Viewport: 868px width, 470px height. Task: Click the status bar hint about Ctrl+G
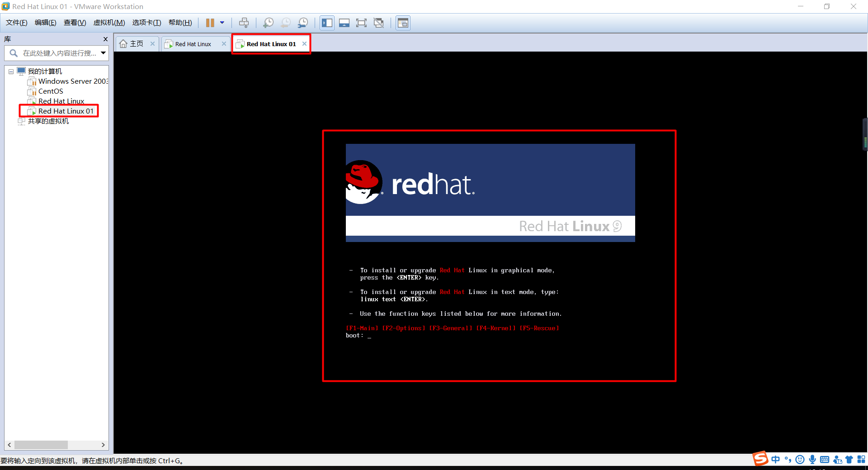[92, 461]
